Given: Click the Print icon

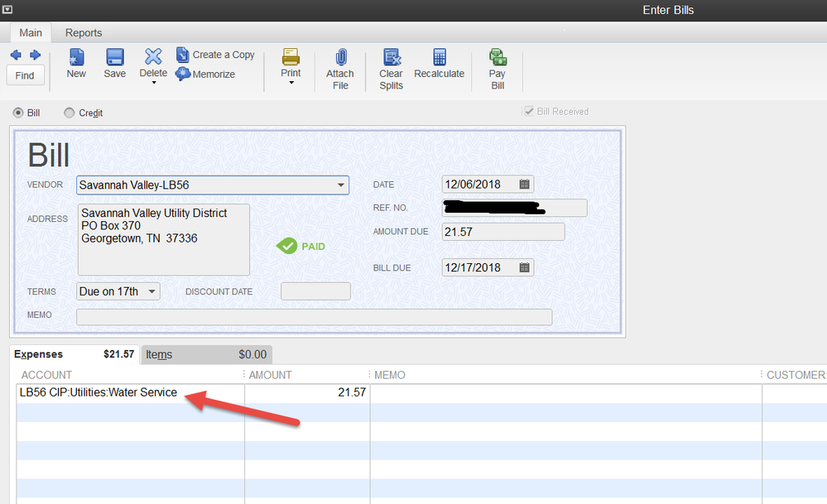Looking at the screenshot, I should pos(291,56).
